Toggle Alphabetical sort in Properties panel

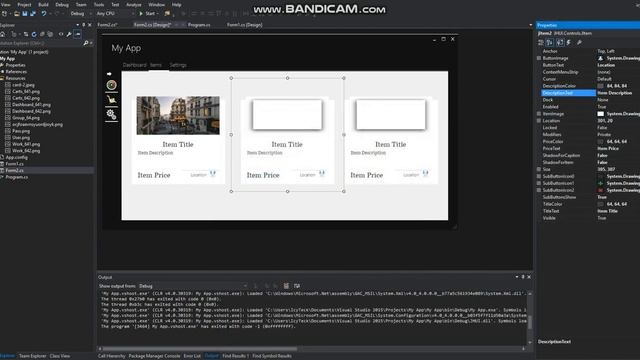(x=550, y=42)
